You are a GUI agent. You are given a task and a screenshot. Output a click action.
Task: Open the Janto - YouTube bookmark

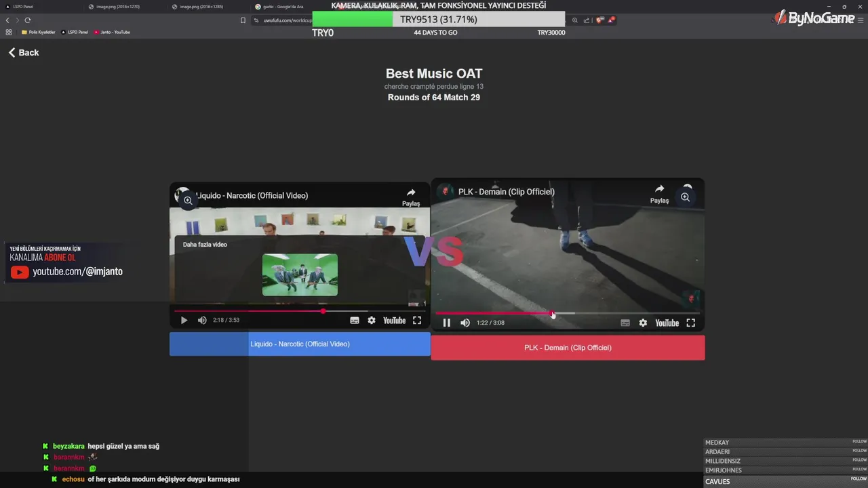112,32
